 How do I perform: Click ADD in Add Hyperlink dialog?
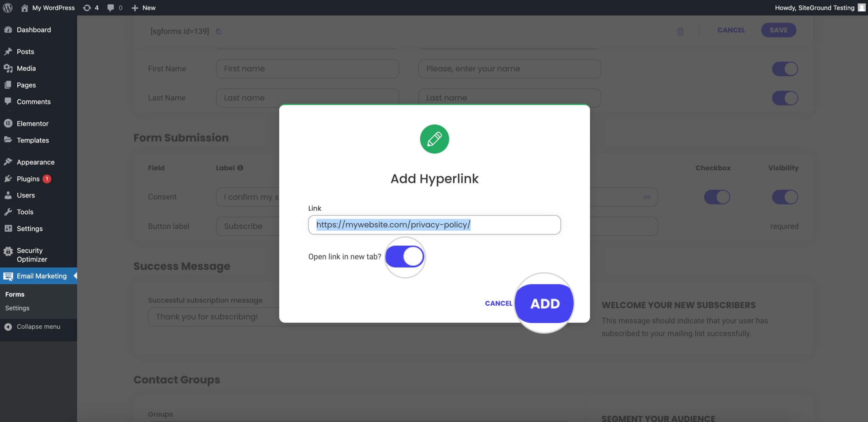point(545,304)
